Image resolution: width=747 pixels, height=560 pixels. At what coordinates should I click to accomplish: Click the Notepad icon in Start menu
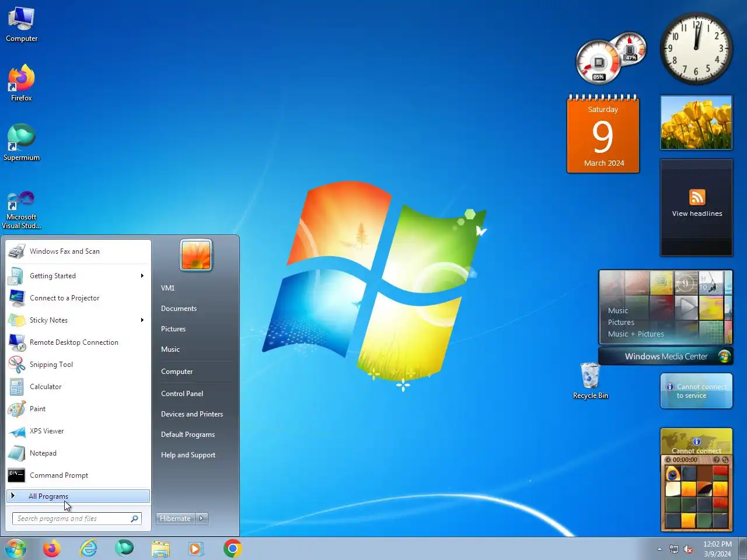tap(16, 453)
